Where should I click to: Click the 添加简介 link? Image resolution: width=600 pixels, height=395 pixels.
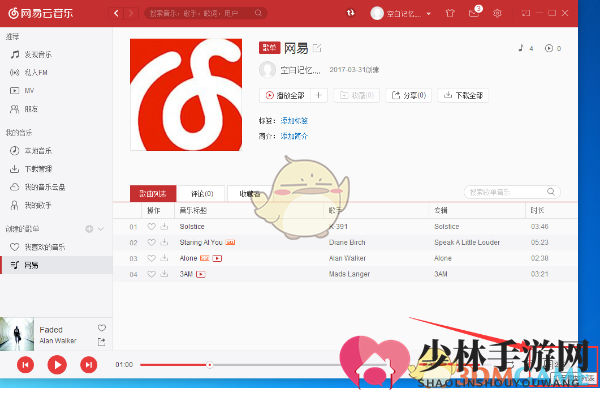tap(294, 136)
